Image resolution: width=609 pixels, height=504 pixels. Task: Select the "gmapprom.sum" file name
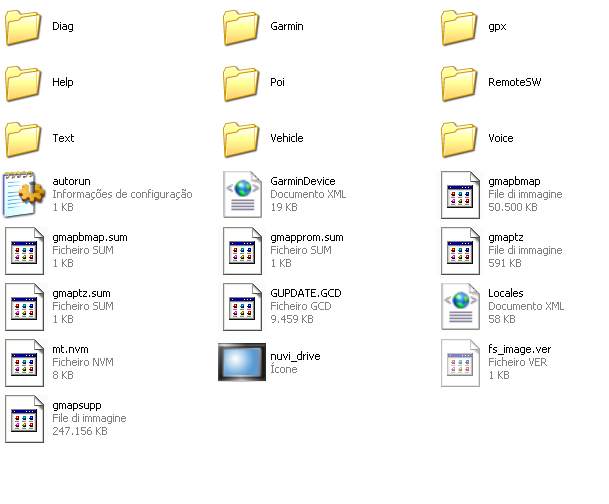pyautogui.click(x=307, y=238)
